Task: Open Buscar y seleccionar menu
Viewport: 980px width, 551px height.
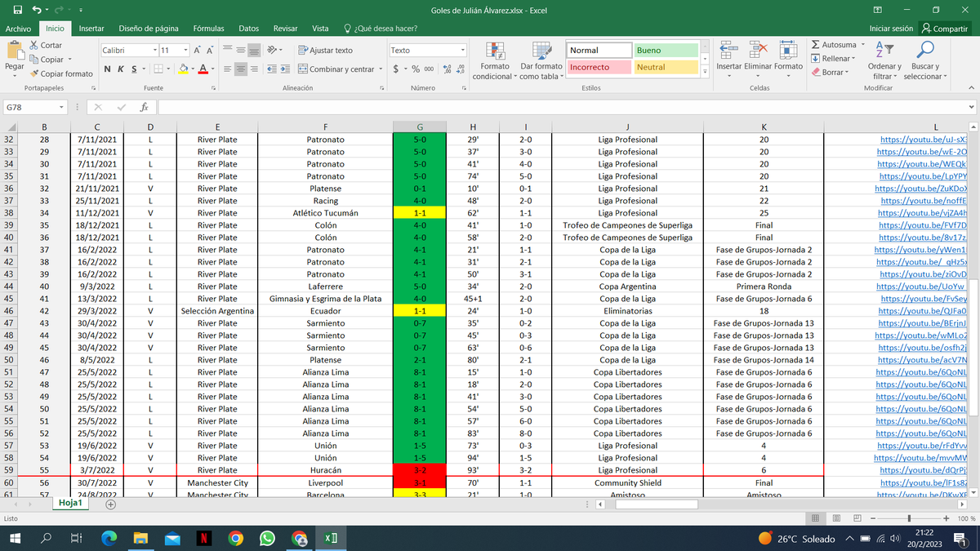Action: pos(925,60)
